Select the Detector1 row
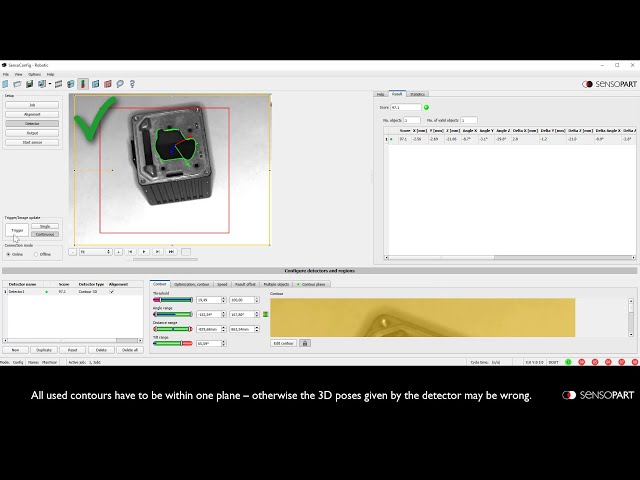This screenshot has width=640, height=480. coord(73,292)
